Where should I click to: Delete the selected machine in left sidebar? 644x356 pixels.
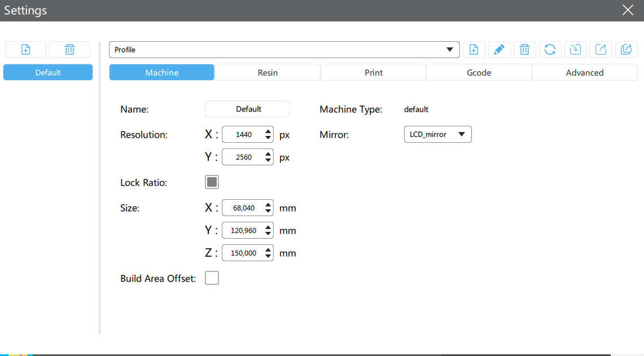pyautogui.click(x=69, y=50)
